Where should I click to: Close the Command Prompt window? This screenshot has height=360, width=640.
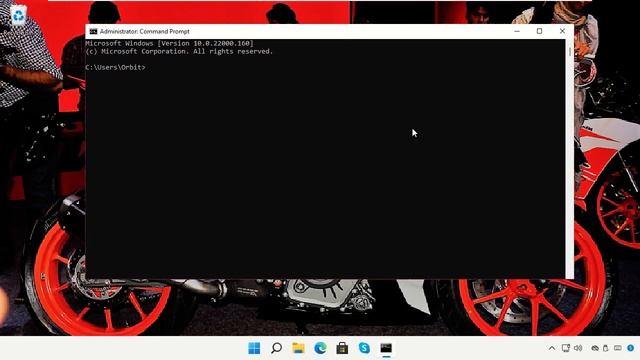pos(562,31)
